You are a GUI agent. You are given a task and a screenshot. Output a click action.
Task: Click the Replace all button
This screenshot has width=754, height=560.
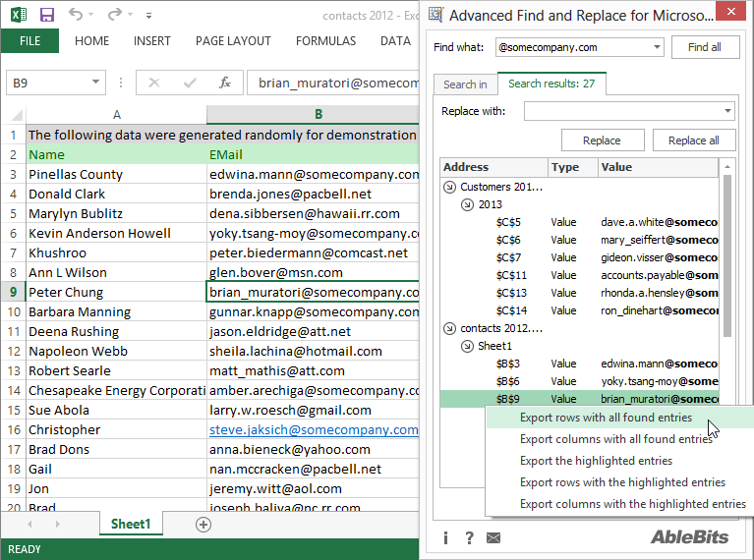694,140
